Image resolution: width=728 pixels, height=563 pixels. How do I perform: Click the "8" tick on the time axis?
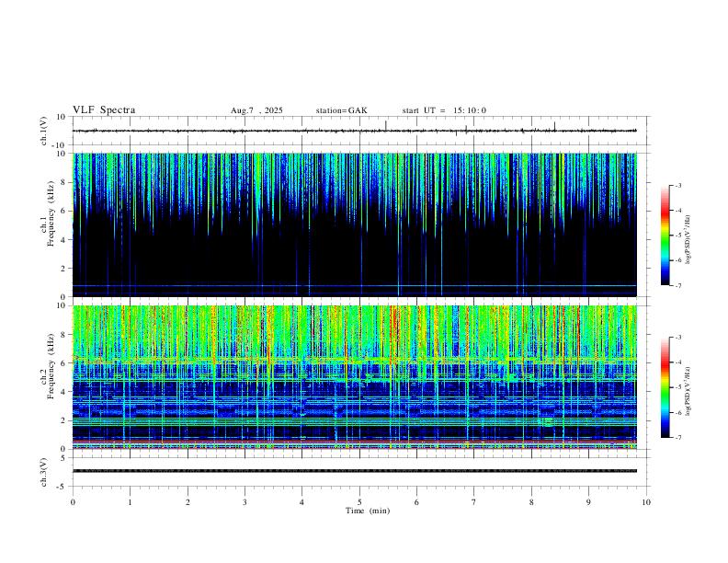tap(531, 502)
